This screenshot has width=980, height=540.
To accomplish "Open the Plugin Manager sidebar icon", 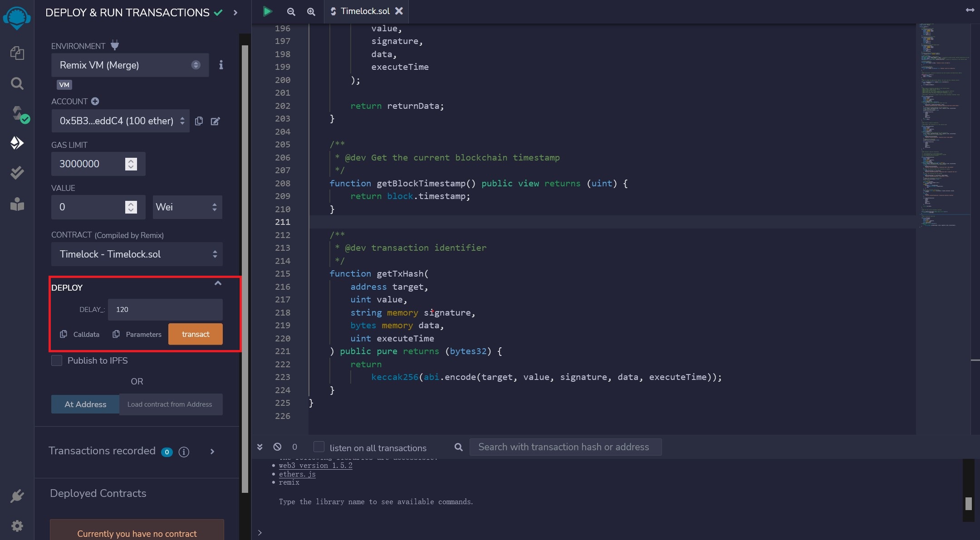I will pos(17,496).
